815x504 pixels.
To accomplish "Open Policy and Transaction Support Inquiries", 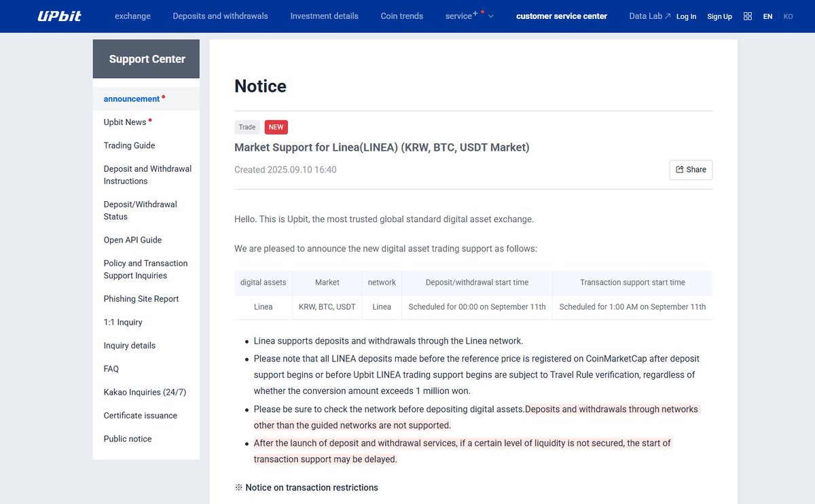I will pos(146,269).
